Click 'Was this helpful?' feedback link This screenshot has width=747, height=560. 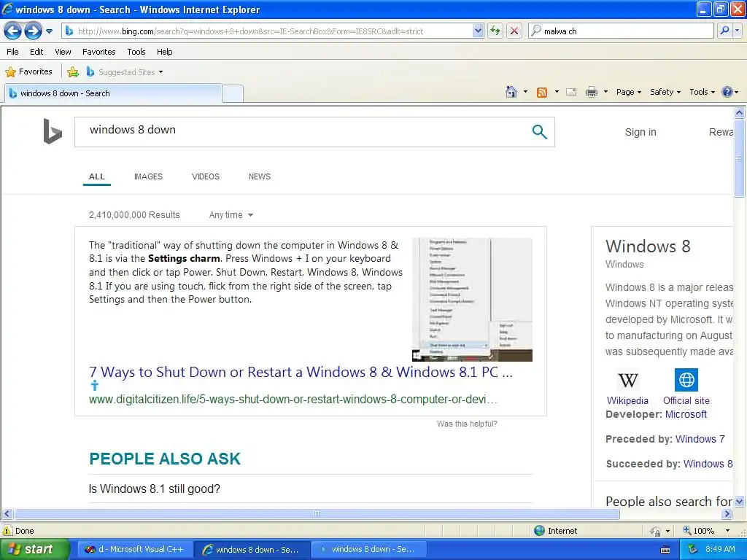[x=467, y=424]
